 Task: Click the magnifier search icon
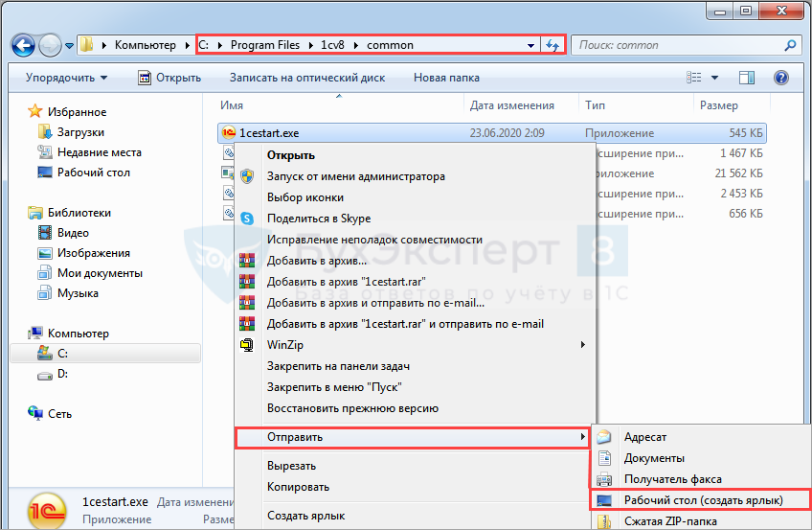tap(790, 46)
